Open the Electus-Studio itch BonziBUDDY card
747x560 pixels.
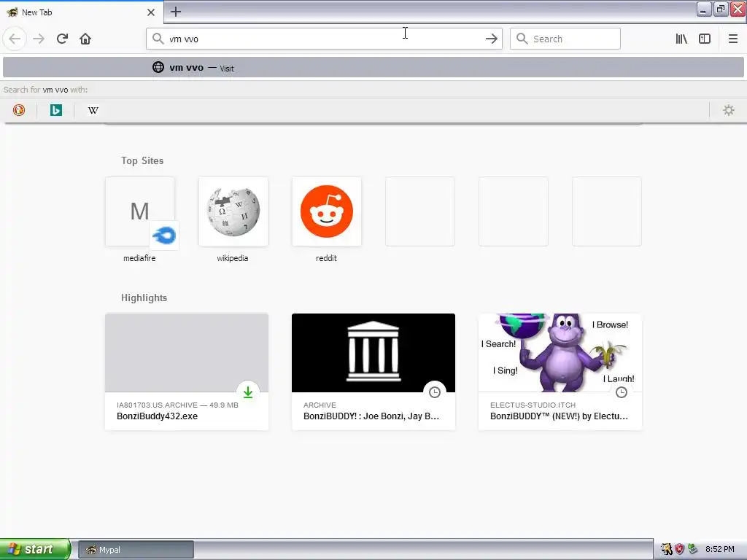click(560, 372)
